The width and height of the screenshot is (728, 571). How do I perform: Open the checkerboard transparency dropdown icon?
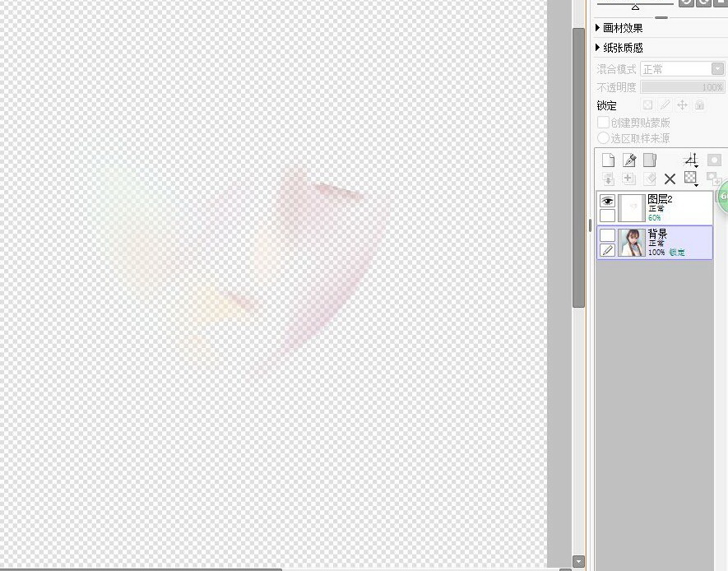691,179
